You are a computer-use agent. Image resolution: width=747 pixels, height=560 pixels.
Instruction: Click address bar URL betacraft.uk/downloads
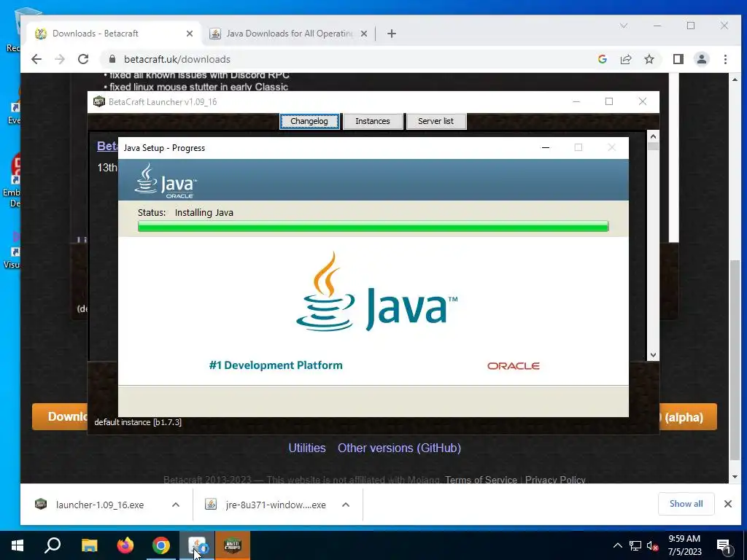[x=177, y=59]
